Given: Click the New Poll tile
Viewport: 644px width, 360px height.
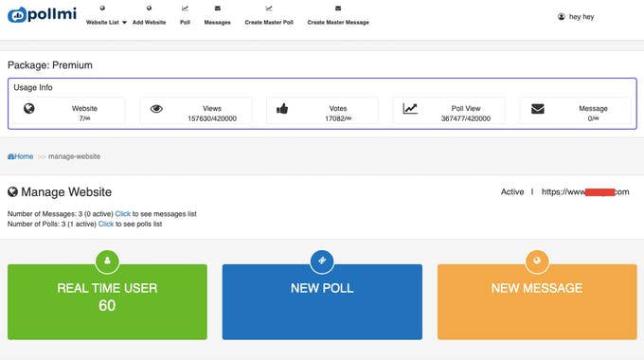Looking at the screenshot, I should tap(322, 301).
